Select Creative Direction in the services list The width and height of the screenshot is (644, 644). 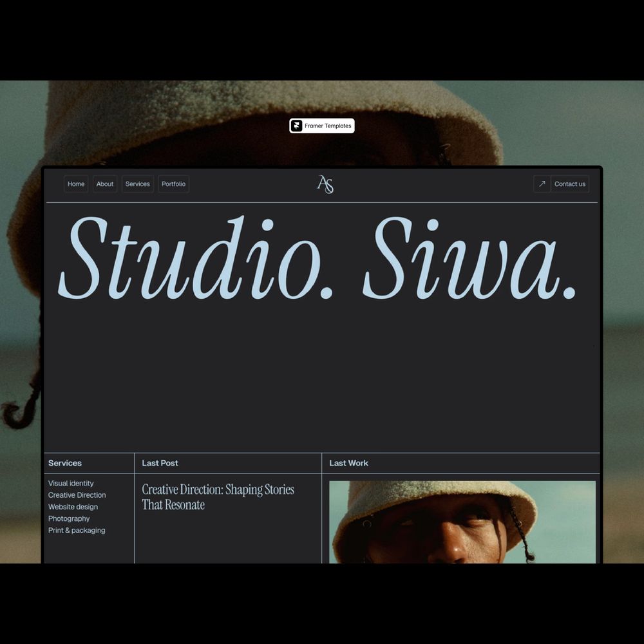[x=77, y=495]
